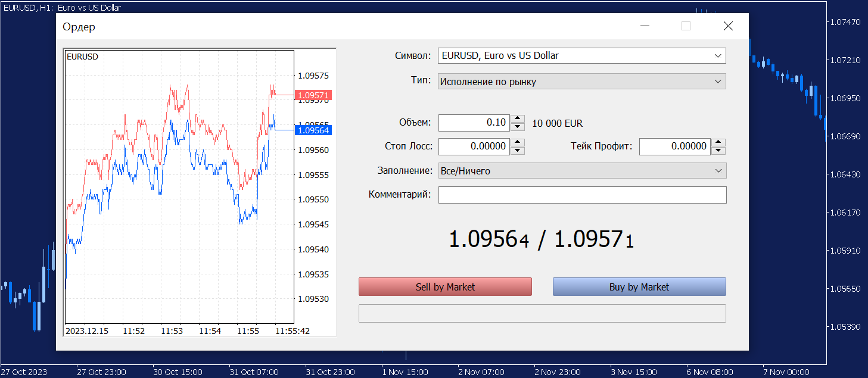Click the Ордер dialog title text
Image resolution: width=868 pixels, height=378 pixels.
point(79,27)
